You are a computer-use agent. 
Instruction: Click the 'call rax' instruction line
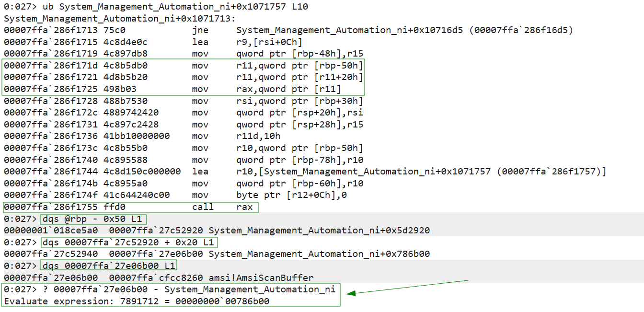130,207
